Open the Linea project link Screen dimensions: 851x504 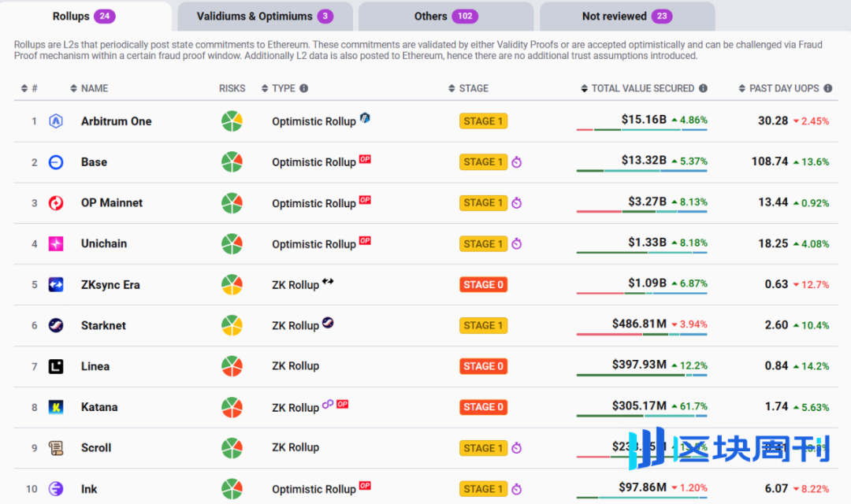95,366
